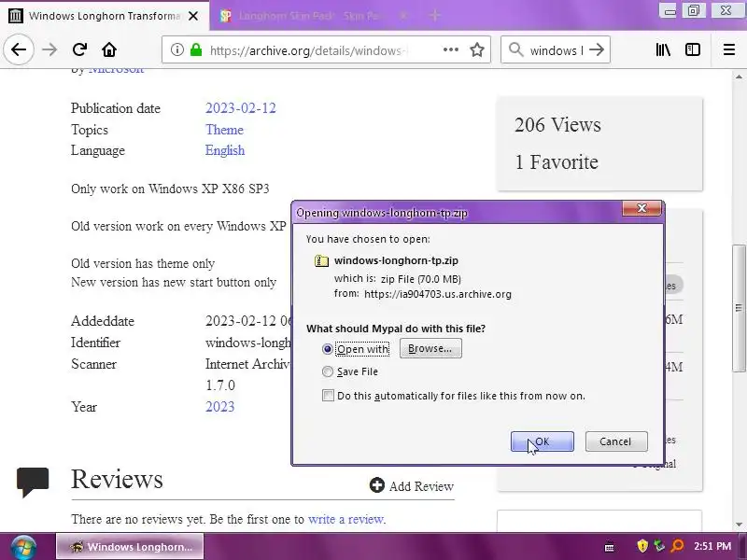
Task: Open the page actions three-dots menu
Action: click(x=451, y=49)
